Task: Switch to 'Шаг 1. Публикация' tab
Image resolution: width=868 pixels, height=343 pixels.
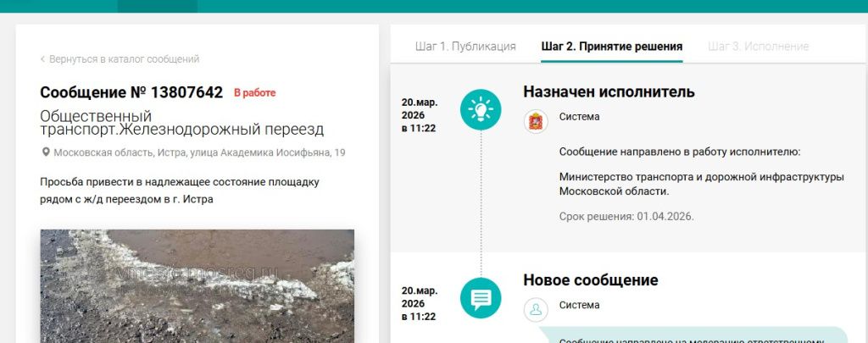Action: (465, 47)
